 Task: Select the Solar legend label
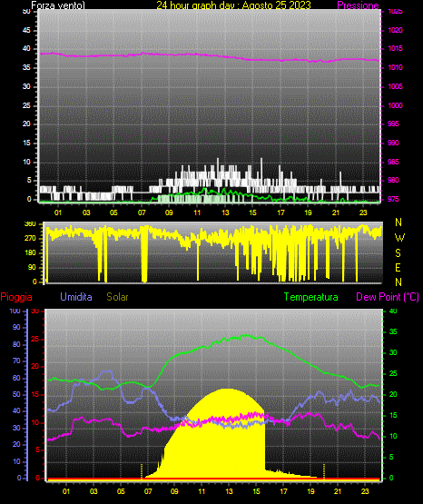118,297
